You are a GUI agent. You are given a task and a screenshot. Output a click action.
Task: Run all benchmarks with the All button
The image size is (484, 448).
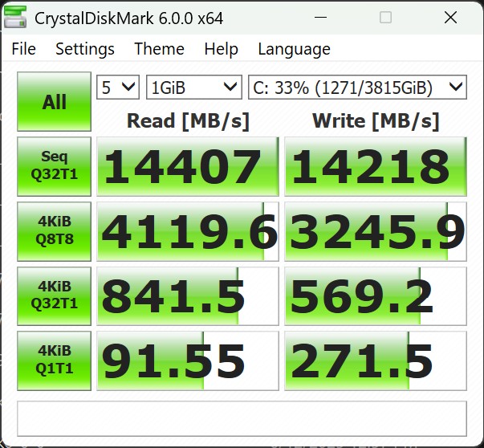54,102
